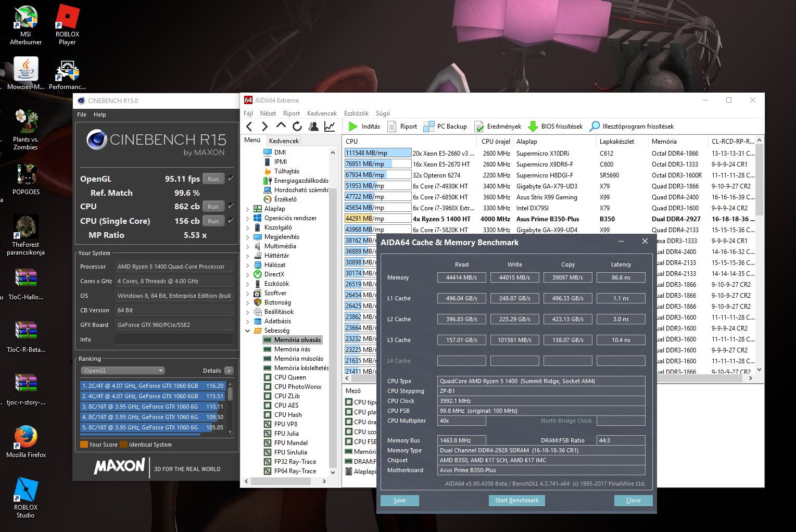The height and width of the screenshot is (532, 796).
Task: Open AIDA64 Fájl menu
Action: pyautogui.click(x=248, y=113)
